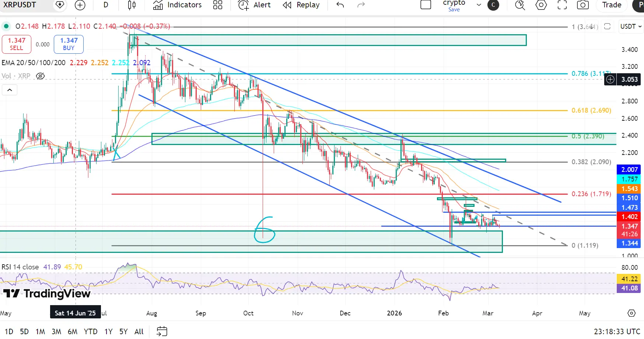Take a chart snapshot with the camera

[x=583, y=5]
